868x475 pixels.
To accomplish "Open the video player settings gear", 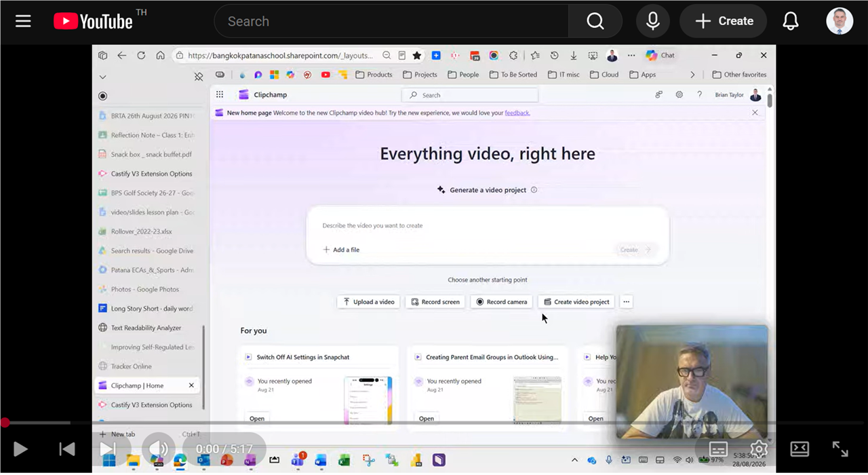I will click(x=759, y=449).
